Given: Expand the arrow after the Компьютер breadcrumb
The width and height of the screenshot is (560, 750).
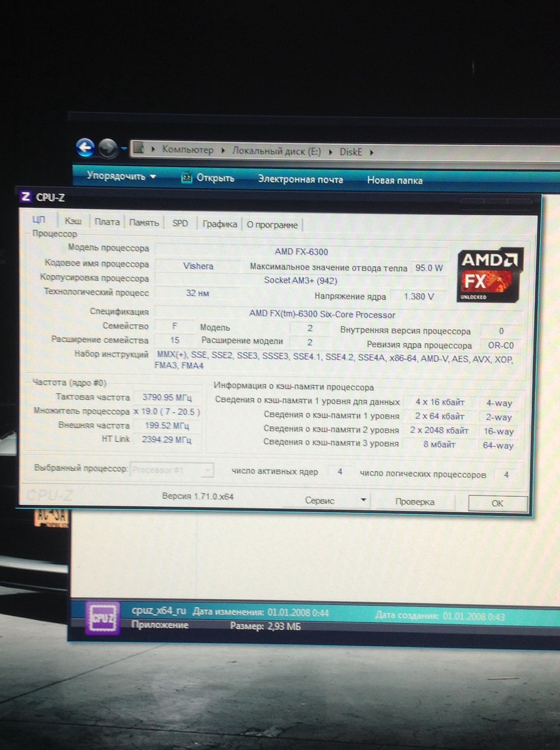Looking at the screenshot, I should [223, 151].
